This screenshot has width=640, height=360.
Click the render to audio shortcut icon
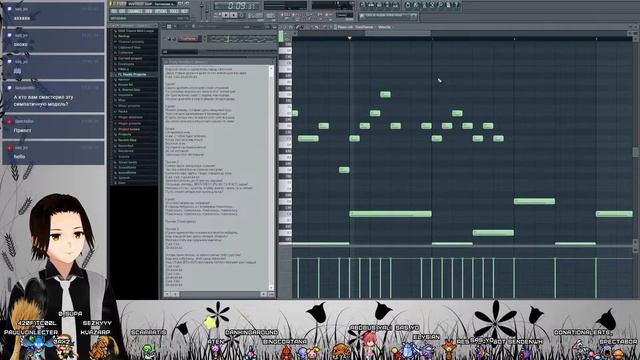click(424, 5)
